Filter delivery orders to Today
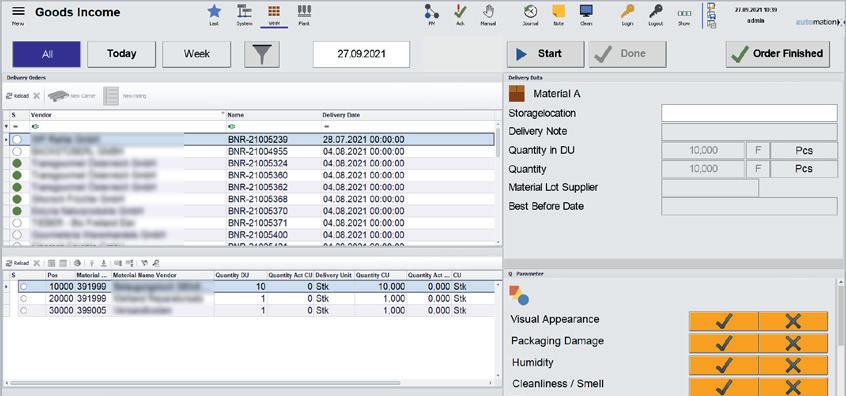This screenshot has width=846, height=396. [x=121, y=54]
